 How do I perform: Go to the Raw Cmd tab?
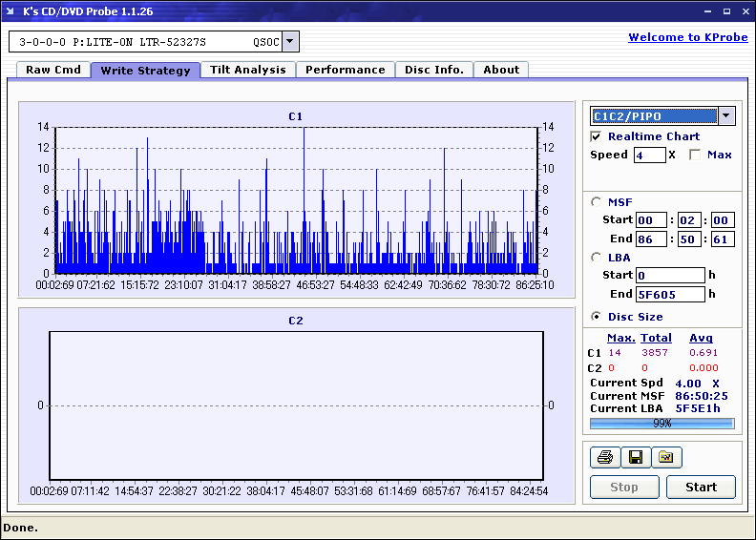click(52, 70)
